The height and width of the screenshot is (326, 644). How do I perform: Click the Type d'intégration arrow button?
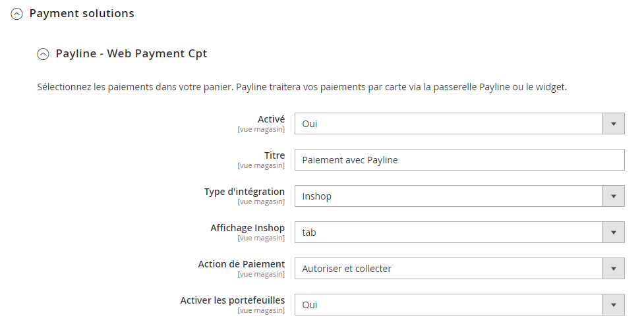(613, 196)
